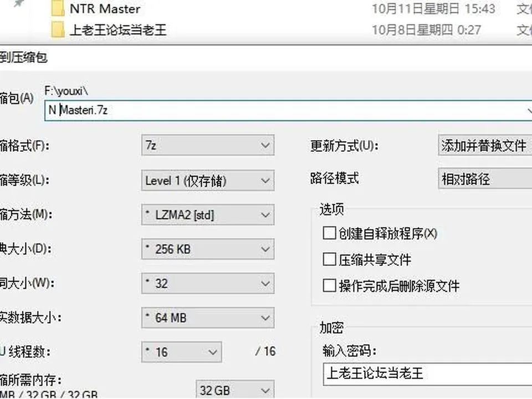Click the date 10月11日星期日 15:43
This screenshot has height=399, width=532.
pos(433,9)
